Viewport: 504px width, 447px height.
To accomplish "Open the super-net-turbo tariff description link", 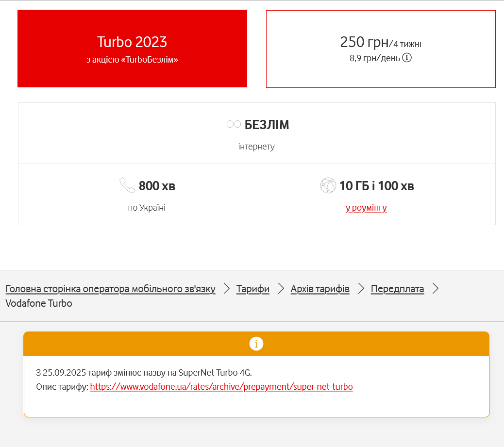I will [221, 387].
